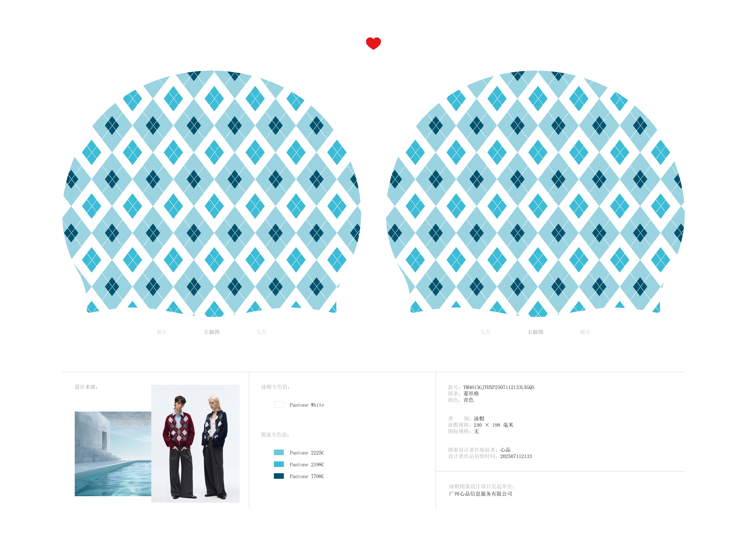Choose the dark Pantone 7708C swatch

279,476
